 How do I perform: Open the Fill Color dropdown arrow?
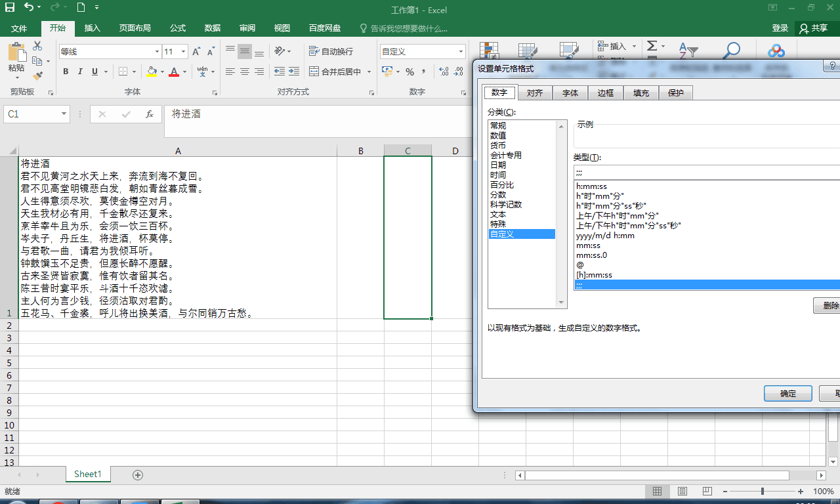162,72
